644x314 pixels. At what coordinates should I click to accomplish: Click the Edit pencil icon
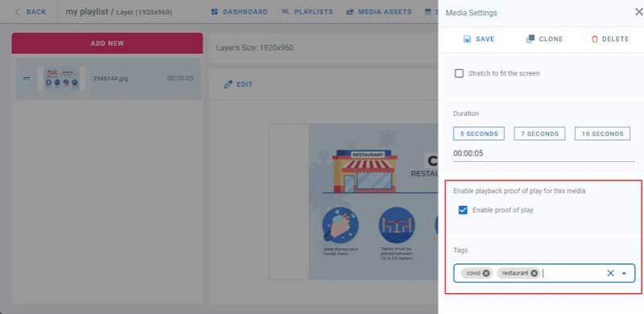pyautogui.click(x=228, y=85)
